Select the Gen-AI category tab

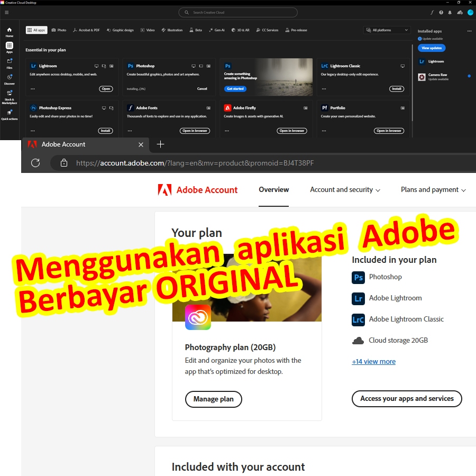pos(217,30)
